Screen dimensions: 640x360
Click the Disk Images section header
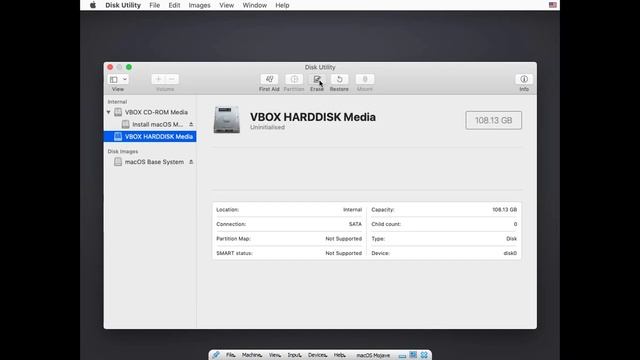[123, 151]
